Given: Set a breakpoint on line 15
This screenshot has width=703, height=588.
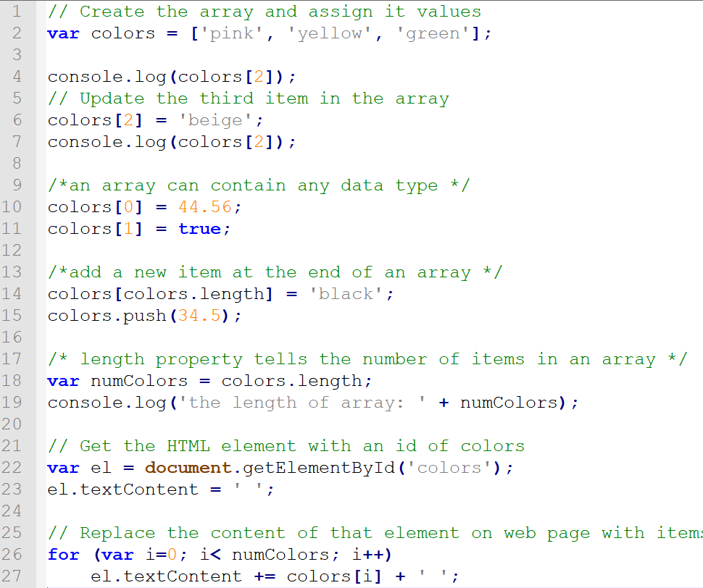Looking at the screenshot, I should pyautogui.click(x=16, y=315).
